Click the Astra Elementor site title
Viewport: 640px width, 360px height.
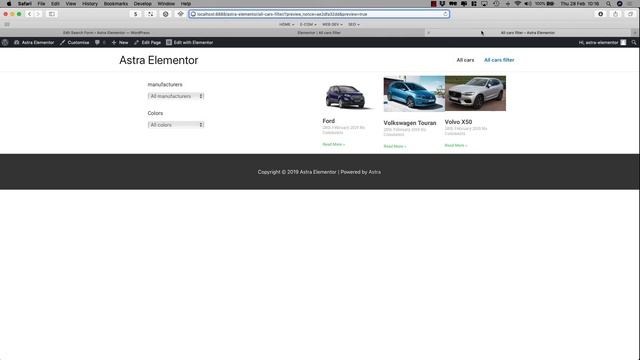click(159, 60)
